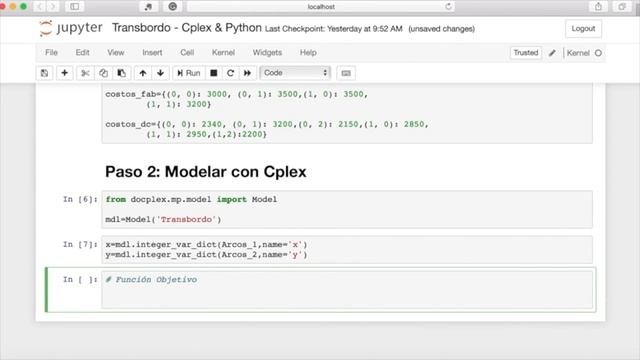Click the In [6]: prompt label
The width and height of the screenshot is (640, 360).
(80, 199)
